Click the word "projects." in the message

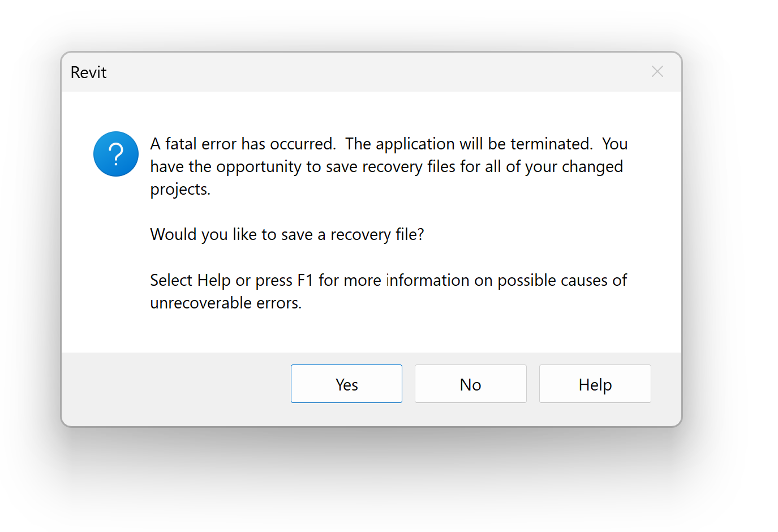[x=180, y=189]
